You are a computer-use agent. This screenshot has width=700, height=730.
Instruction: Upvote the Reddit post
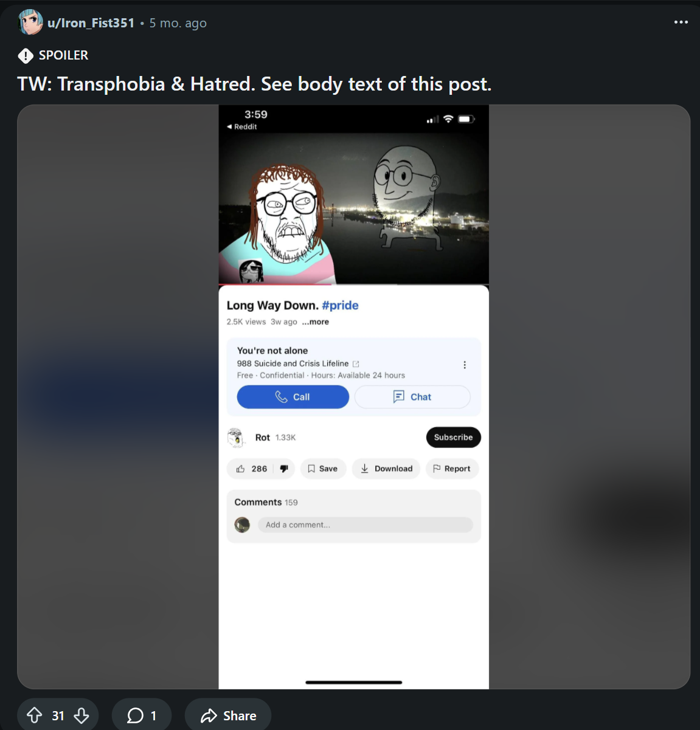35,715
